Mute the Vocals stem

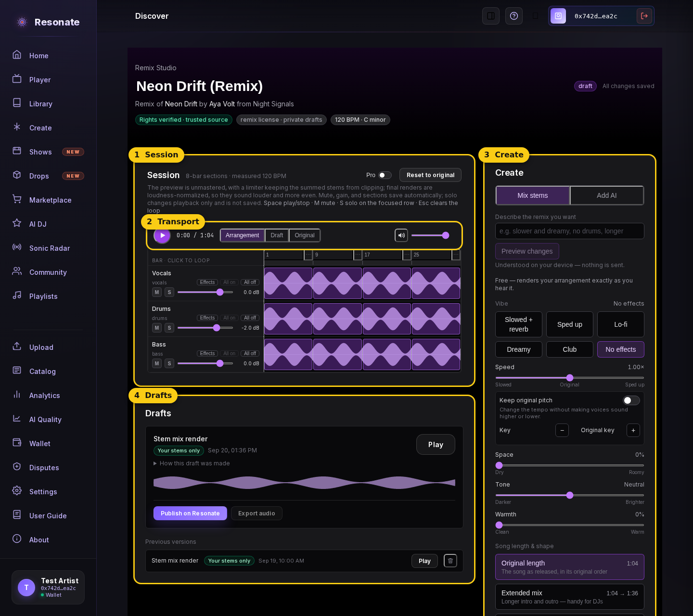pos(157,292)
